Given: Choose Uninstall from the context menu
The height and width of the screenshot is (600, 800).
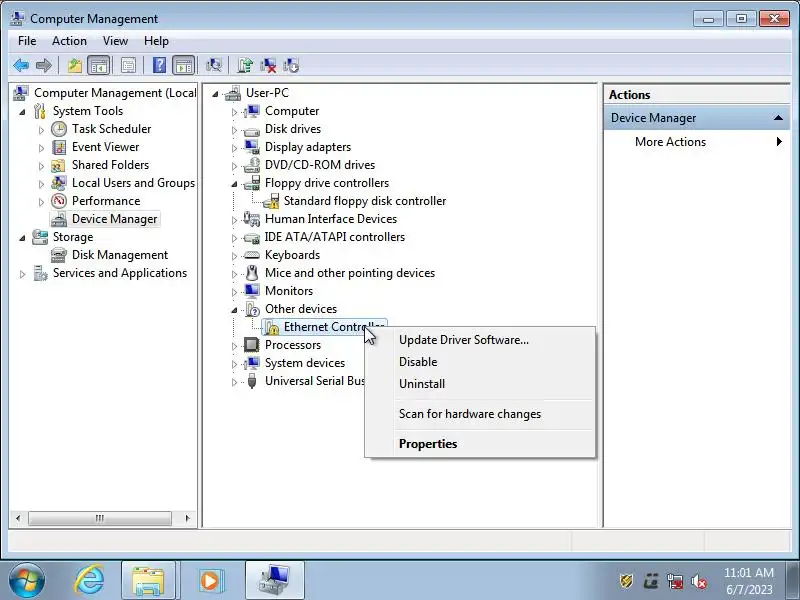Looking at the screenshot, I should coord(480,384).
